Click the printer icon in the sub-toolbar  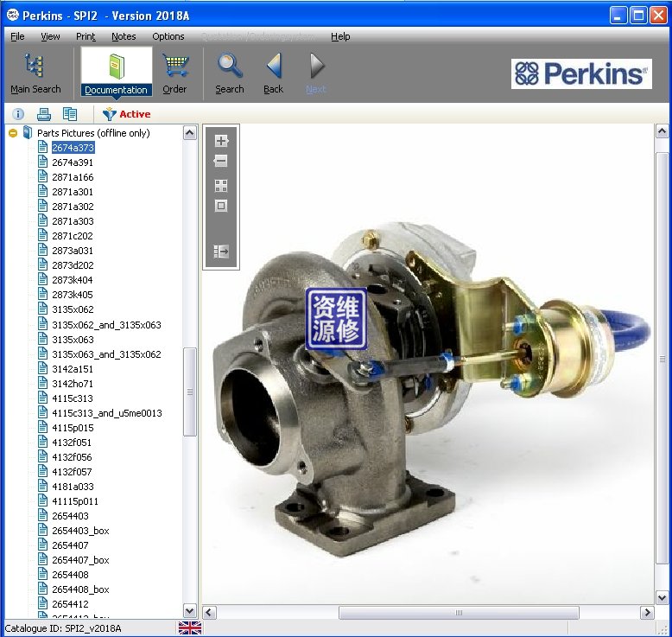point(44,114)
